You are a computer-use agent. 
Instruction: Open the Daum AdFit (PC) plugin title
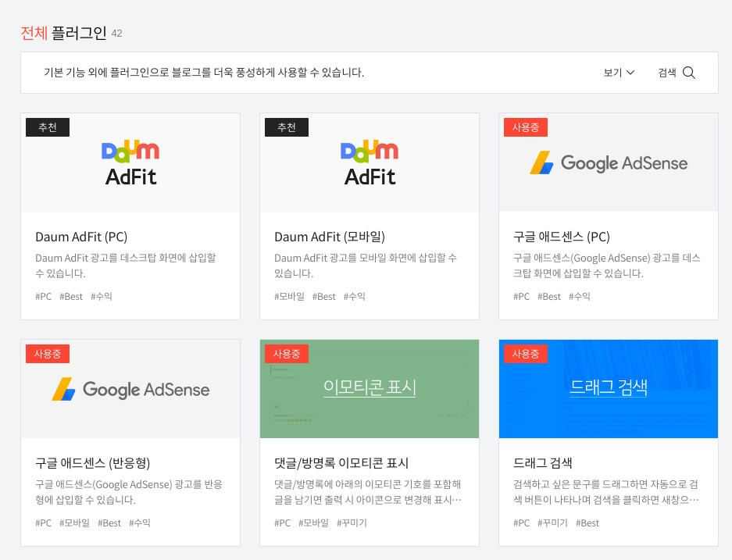82,237
